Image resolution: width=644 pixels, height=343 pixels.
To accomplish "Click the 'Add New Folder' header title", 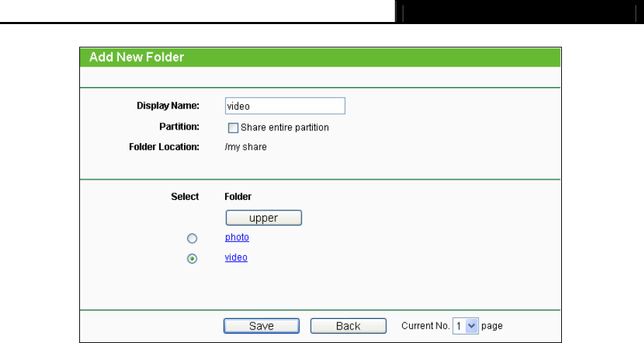I will (137, 57).
